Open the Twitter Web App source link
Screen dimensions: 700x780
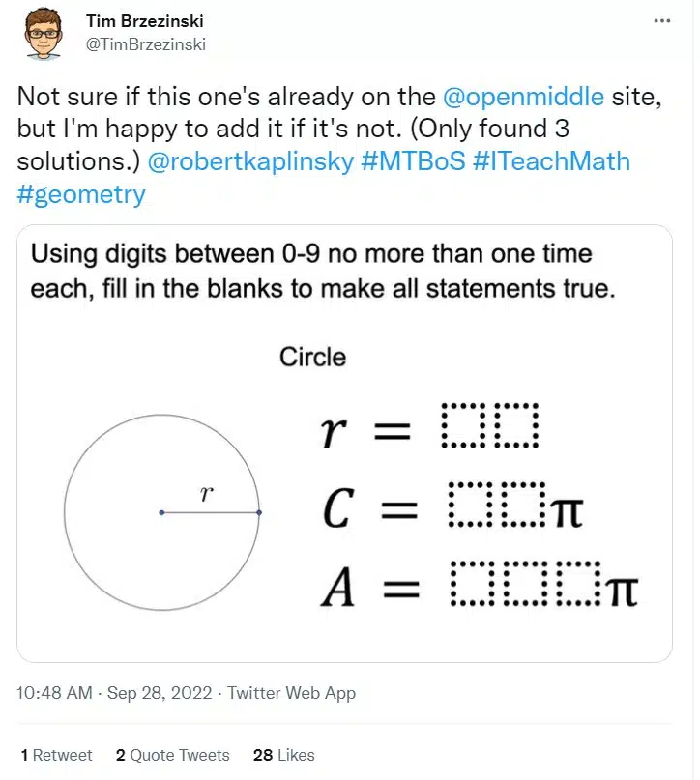tap(292, 693)
